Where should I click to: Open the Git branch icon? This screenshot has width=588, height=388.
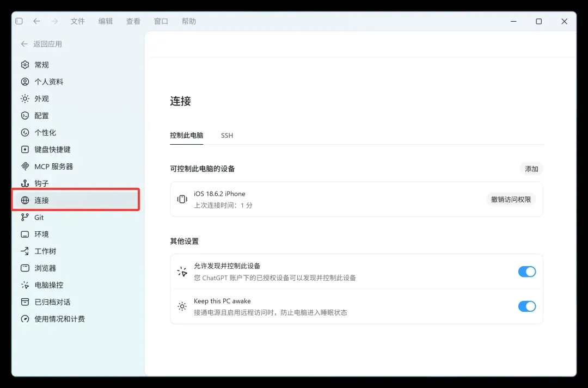click(24, 217)
